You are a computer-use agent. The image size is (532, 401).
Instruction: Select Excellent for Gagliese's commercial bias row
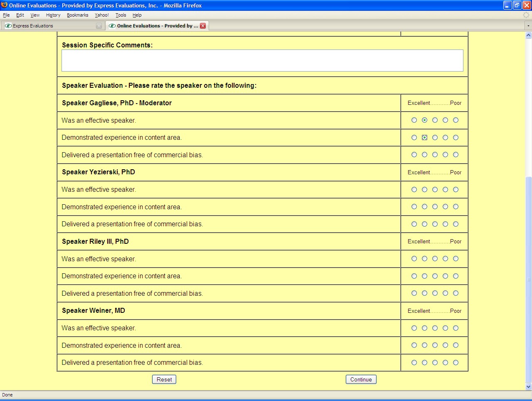414,155
